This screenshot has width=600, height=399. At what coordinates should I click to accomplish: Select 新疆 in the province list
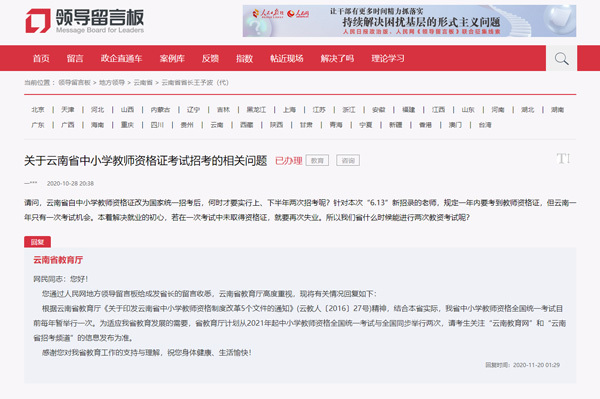(x=396, y=125)
